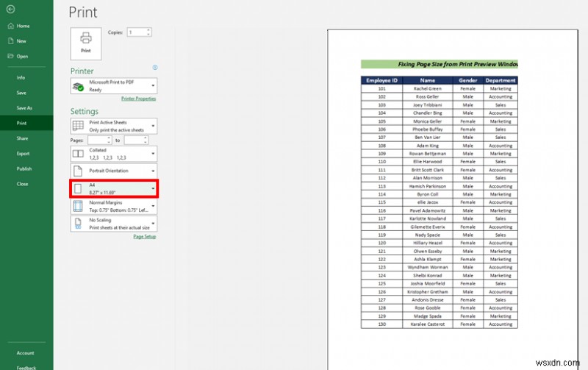Click the Home icon in sidebar
This screenshot has height=370, width=588.
11,26
